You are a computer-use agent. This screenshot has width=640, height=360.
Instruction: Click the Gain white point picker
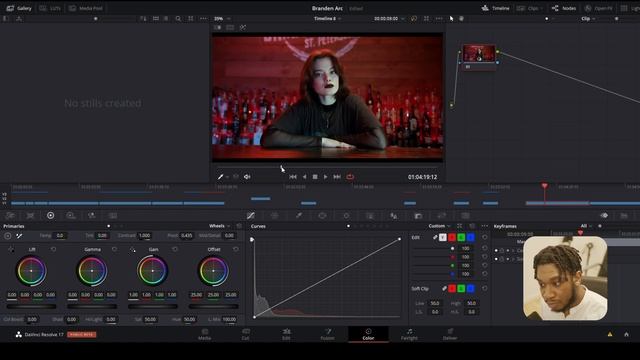132,249
